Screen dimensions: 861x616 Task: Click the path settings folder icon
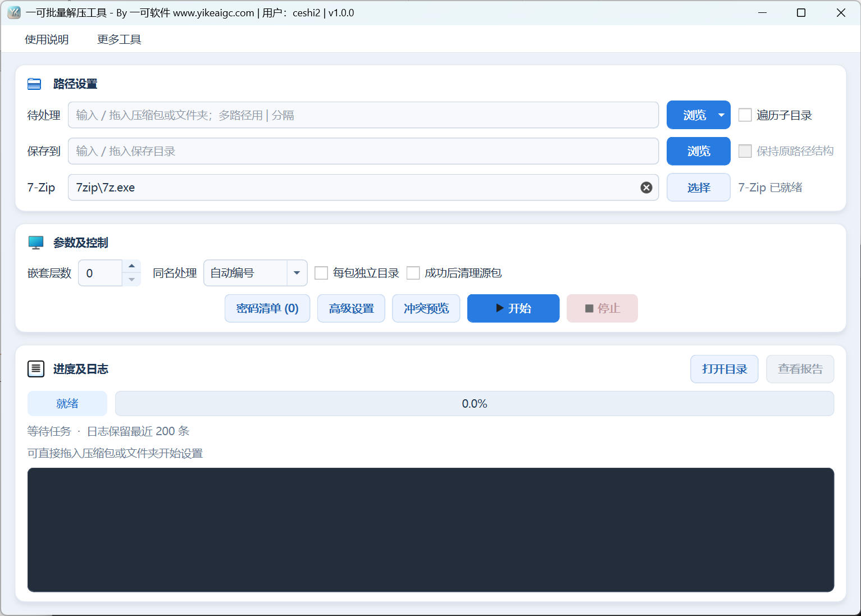coord(34,84)
